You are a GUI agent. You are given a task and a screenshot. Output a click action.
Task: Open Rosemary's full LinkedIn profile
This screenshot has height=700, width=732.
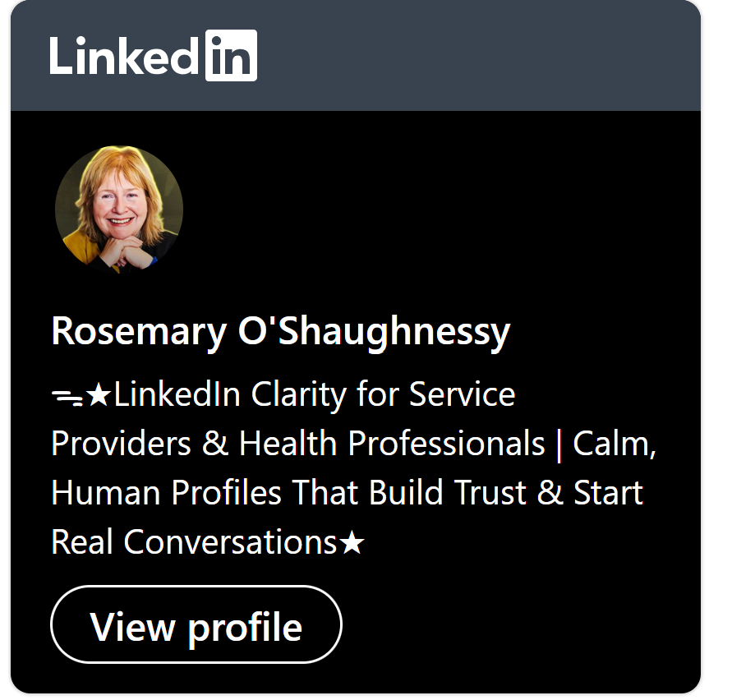pos(196,625)
